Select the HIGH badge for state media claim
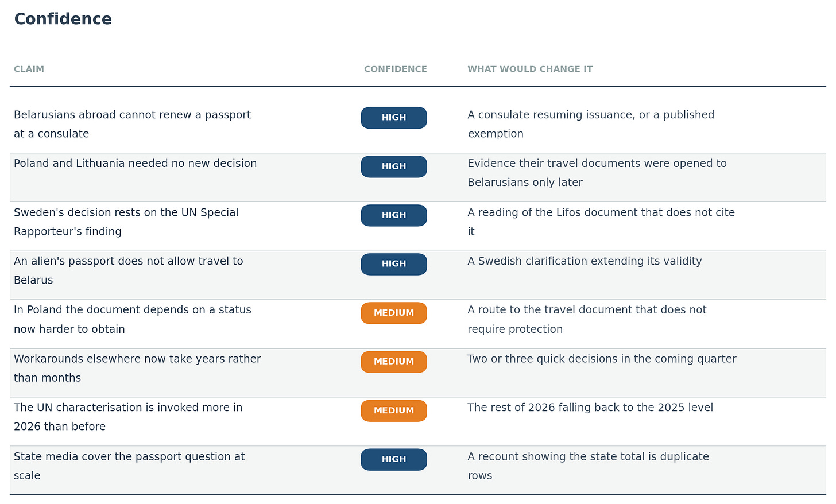This screenshot has height=504, width=836. [394, 459]
